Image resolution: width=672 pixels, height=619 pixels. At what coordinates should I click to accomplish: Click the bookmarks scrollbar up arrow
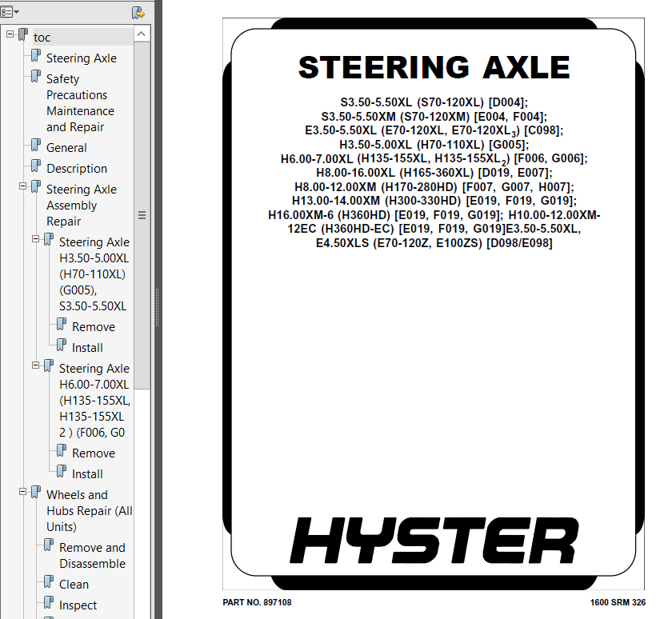click(x=142, y=34)
